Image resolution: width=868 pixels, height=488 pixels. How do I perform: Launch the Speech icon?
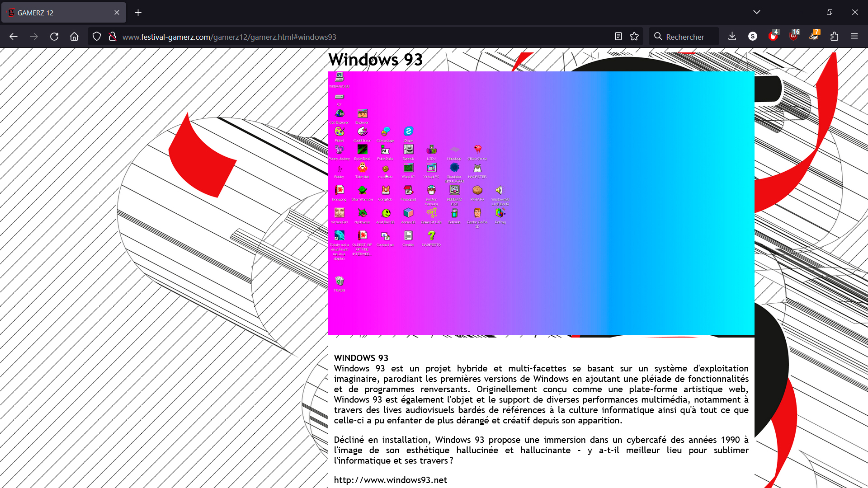click(408, 150)
